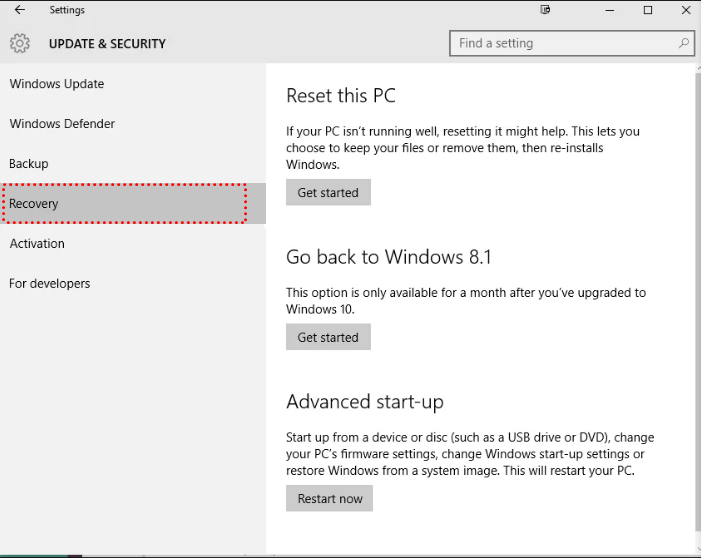Image resolution: width=701 pixels, height=560 pixels.
Task: Maximize the Settings window
Action: 648,10
